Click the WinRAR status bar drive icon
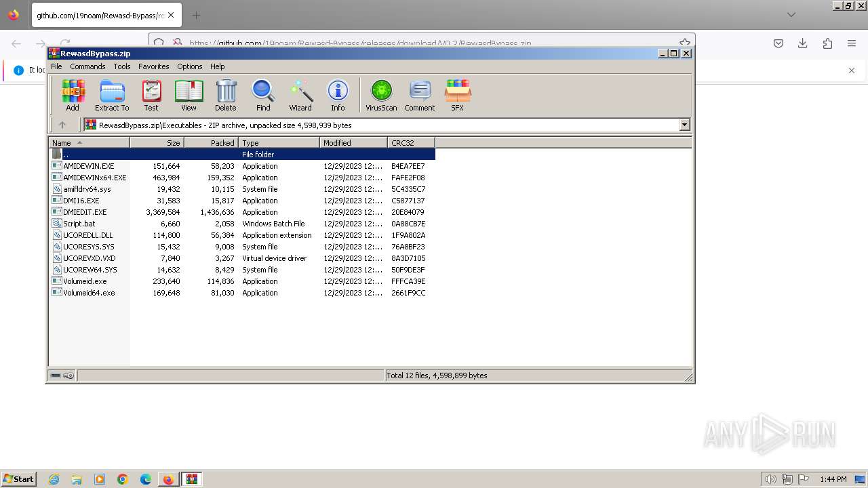868x488 pixels. tap(56, 375)
